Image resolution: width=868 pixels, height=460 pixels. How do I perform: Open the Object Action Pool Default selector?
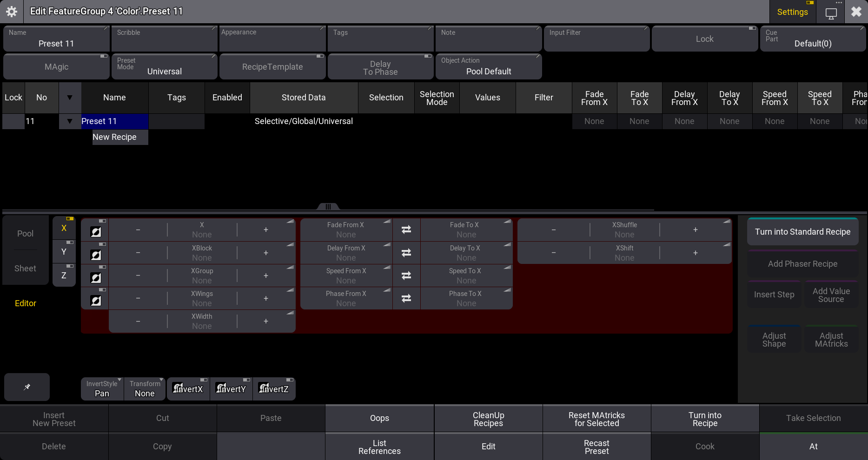(x=489, y=66)
